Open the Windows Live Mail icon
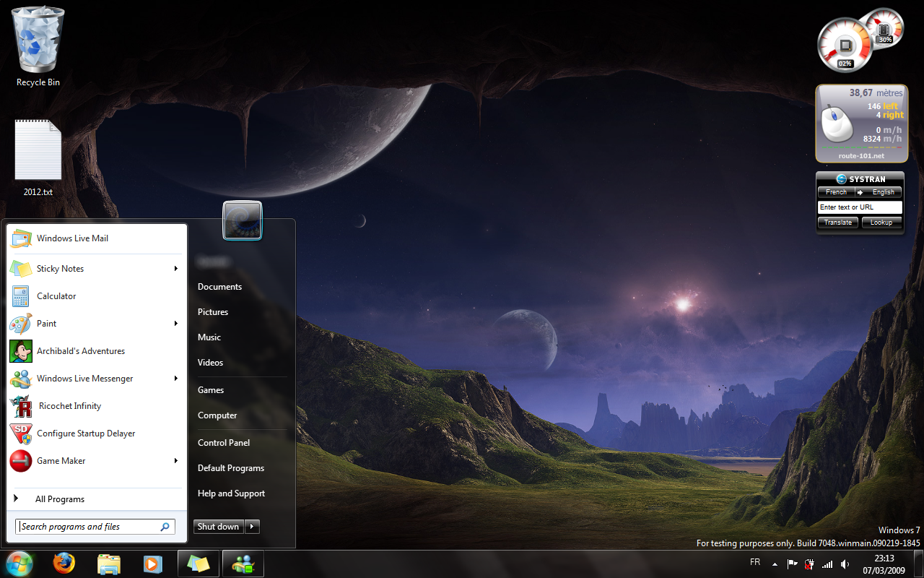Viewport: 924px width, 578px height. tap(21, 238)
